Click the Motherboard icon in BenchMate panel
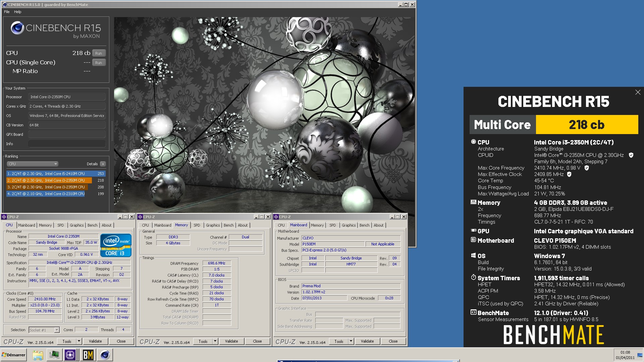 pos(473,240)
